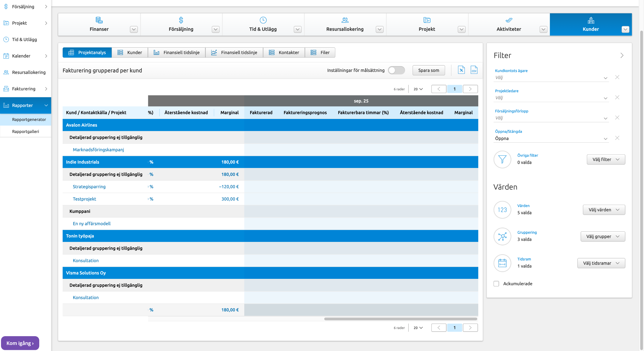Clear the Öppna/Stängda filter with X

617,138
